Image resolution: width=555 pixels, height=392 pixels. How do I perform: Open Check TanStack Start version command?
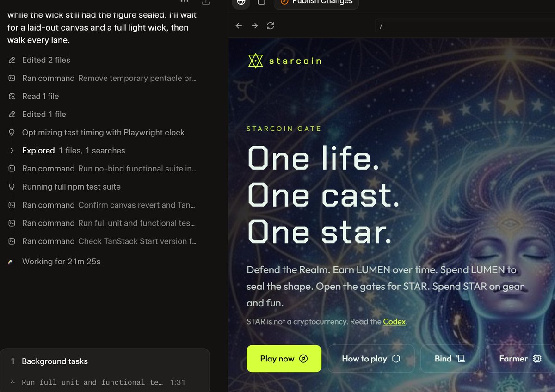point(109,241)
